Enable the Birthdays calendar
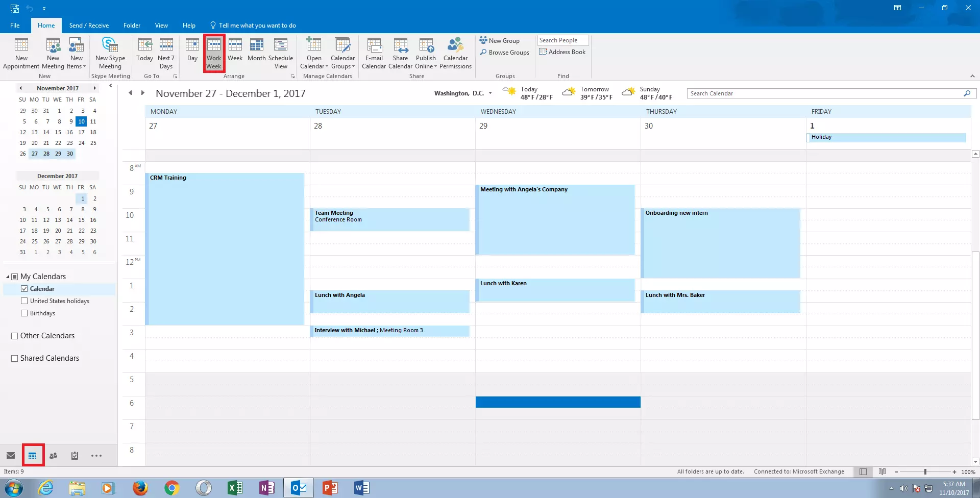This screenshot has width=980, height=498. click(24, 313)
